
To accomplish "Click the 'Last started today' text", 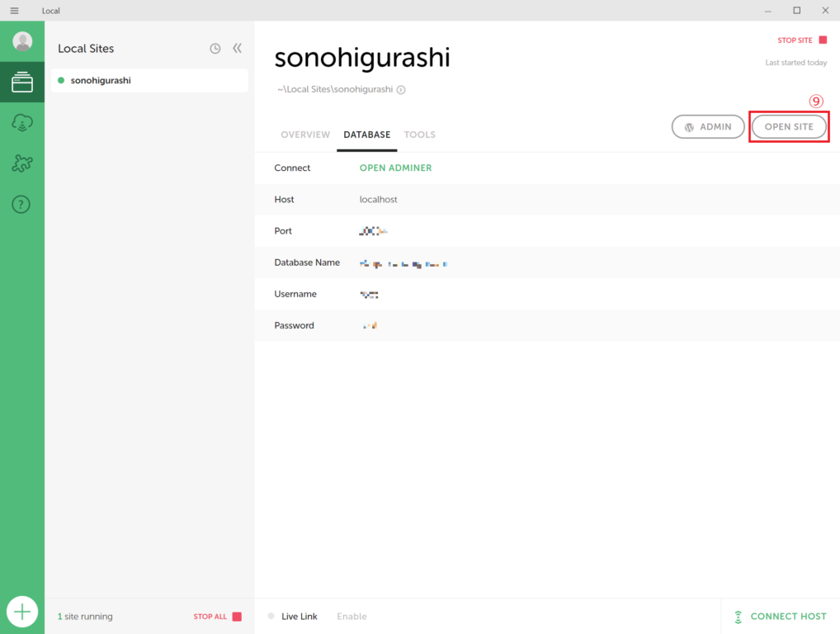I will [795, 63].
